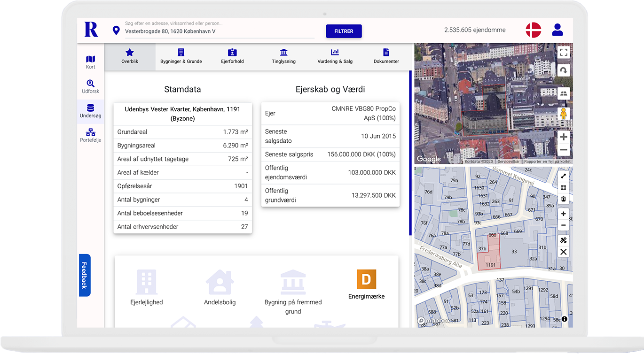Open the Feedback side button

[85, 275]
